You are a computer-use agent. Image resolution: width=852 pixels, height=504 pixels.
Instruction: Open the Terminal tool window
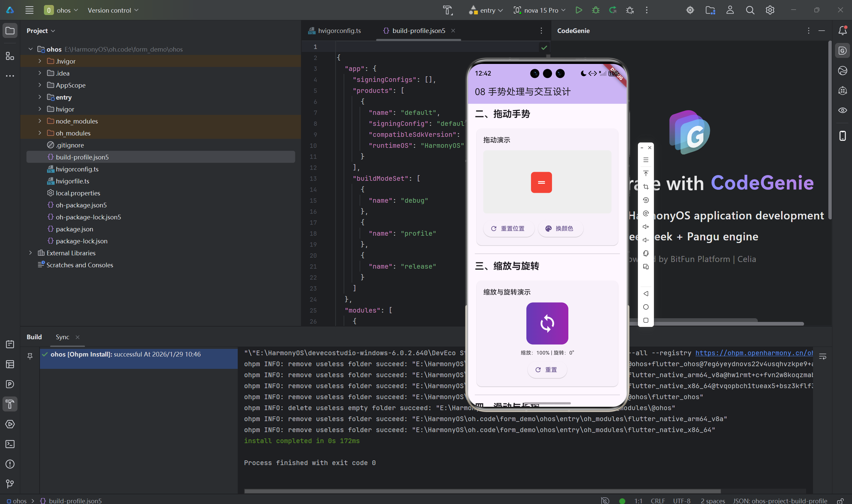(10, 444)
